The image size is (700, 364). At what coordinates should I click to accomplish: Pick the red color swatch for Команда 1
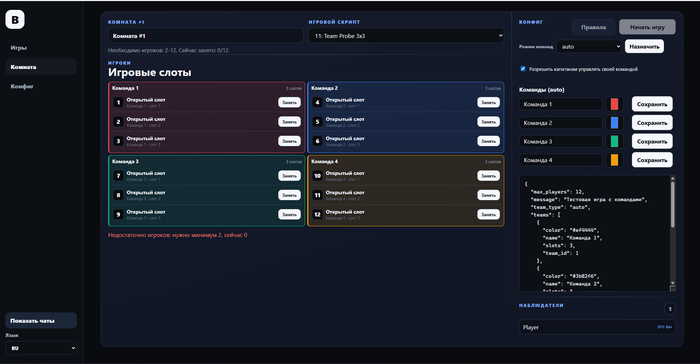[x=614, y=104]
